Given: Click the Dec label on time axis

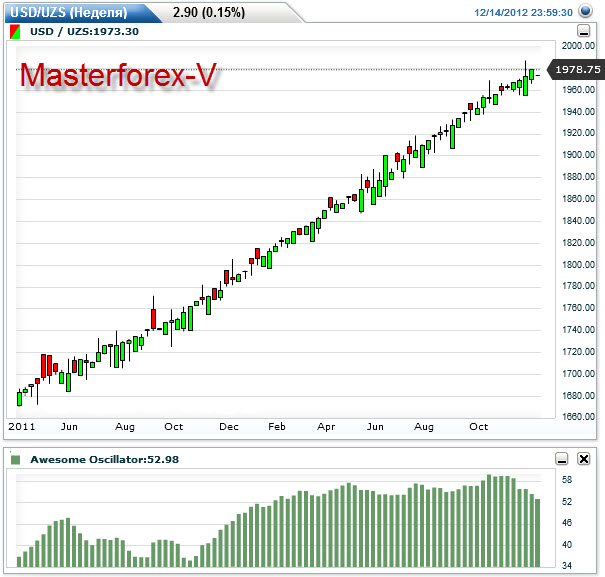Looking at the screenshot, I should (x=229, y=427).
